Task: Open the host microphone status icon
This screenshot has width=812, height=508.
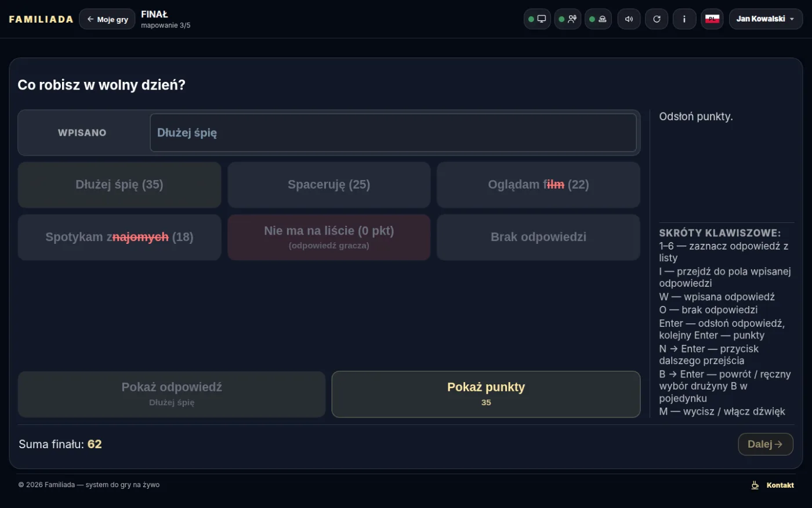Action: coord(568,19)
